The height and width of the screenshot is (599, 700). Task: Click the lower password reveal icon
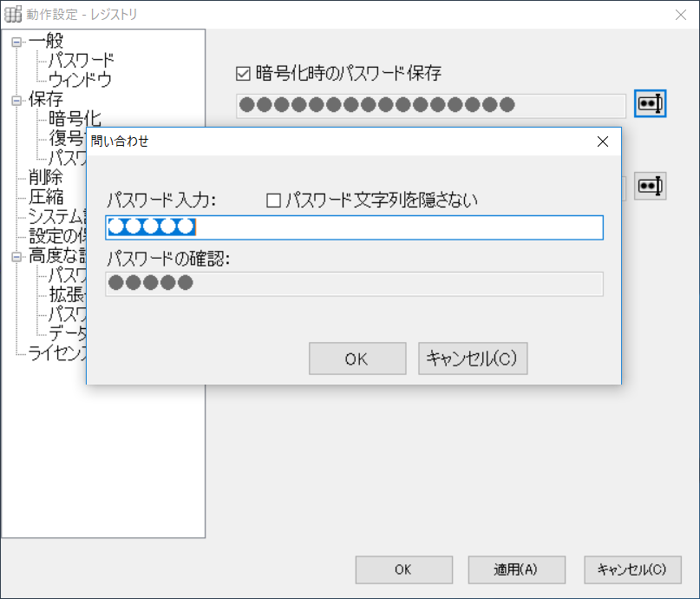point(650,186)
